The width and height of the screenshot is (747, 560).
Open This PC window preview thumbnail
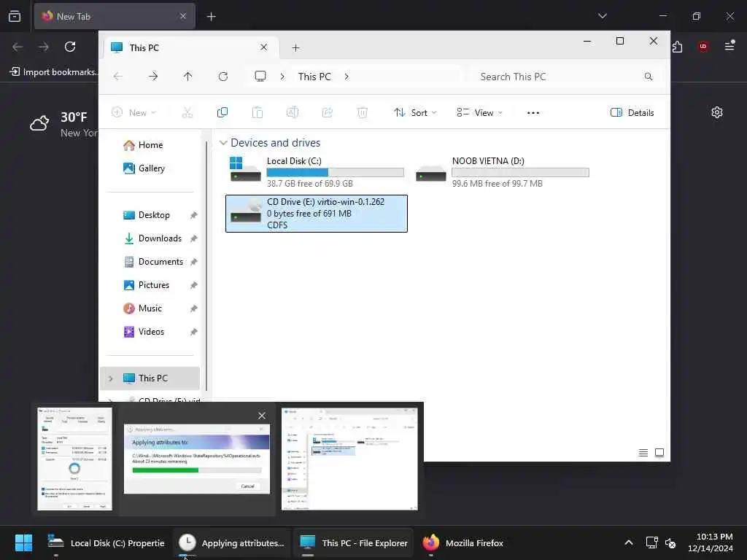tap(349, 459)
